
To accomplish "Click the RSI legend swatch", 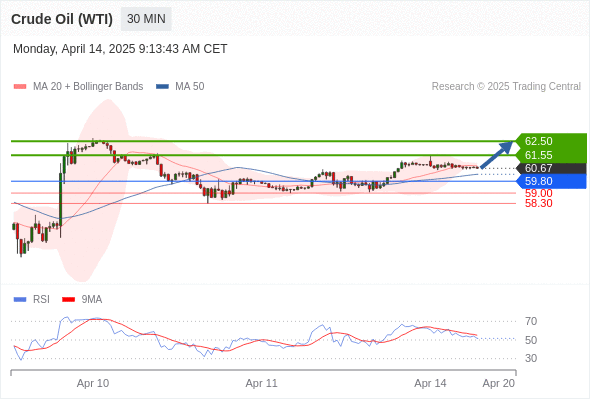I will [20, 300].
